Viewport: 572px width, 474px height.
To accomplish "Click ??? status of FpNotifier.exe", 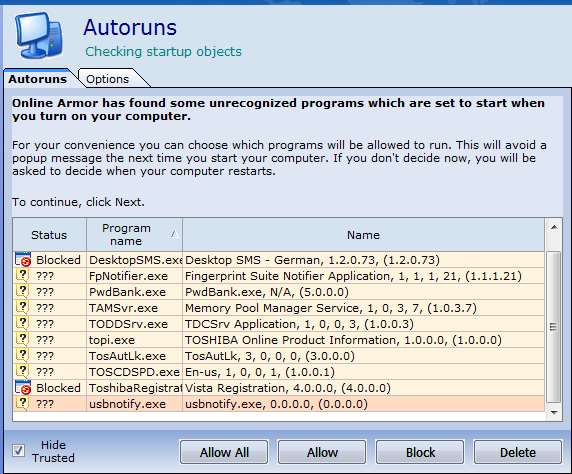I will tap(45, 276).
